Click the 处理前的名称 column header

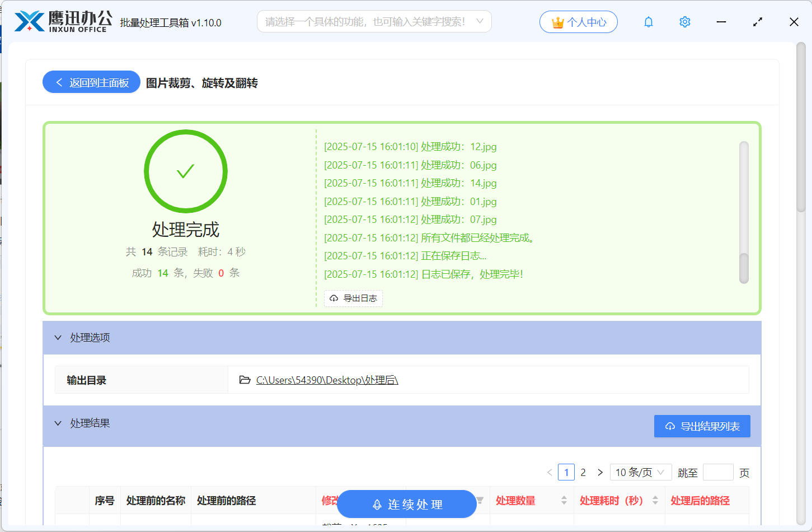point(156,500)
